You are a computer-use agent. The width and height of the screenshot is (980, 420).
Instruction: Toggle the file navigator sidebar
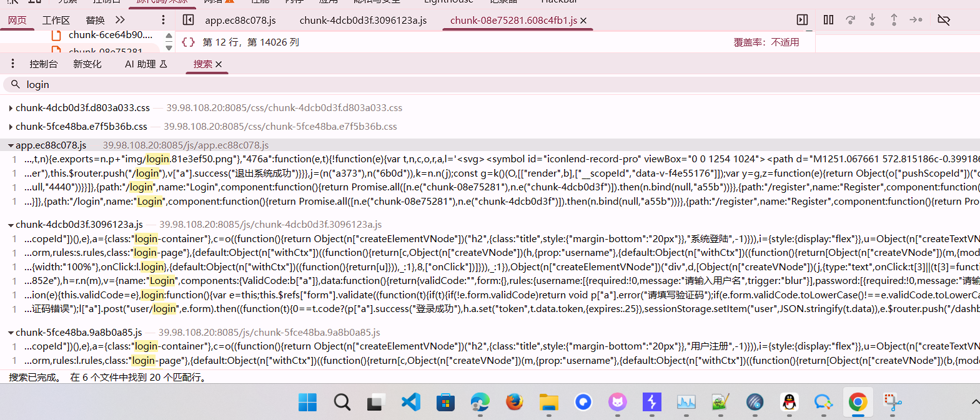tap(188, 20)
